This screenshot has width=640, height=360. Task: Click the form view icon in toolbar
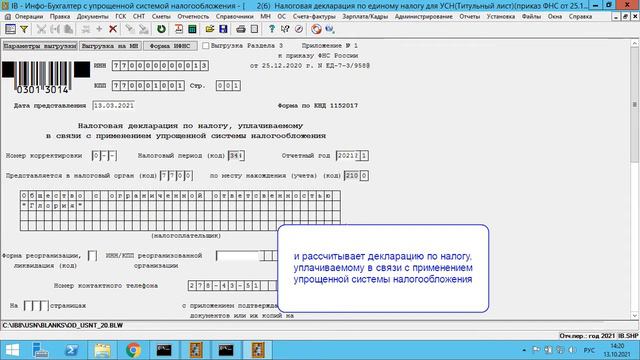point(10,29)
